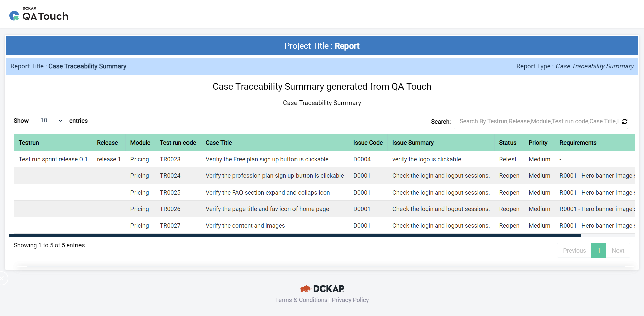The image size is (644, 316).
Task: Open the Terms & Conditions link
Action: pos(301,300)
